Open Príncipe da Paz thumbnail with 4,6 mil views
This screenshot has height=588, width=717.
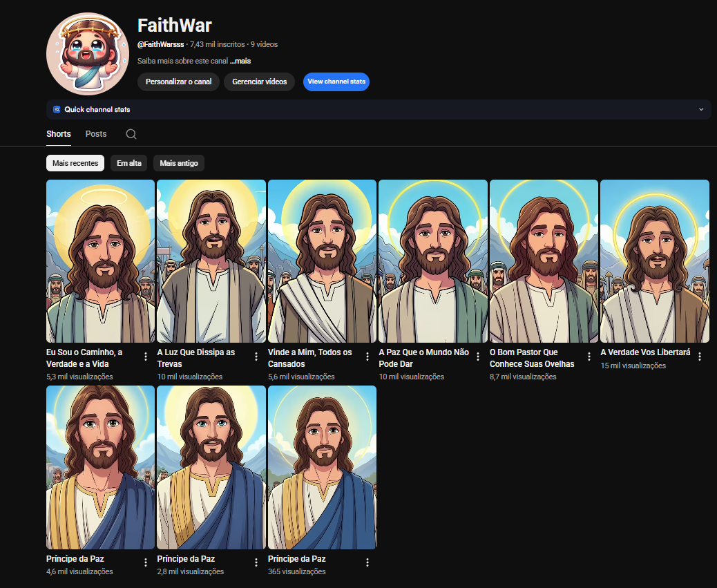click(101, 467)
